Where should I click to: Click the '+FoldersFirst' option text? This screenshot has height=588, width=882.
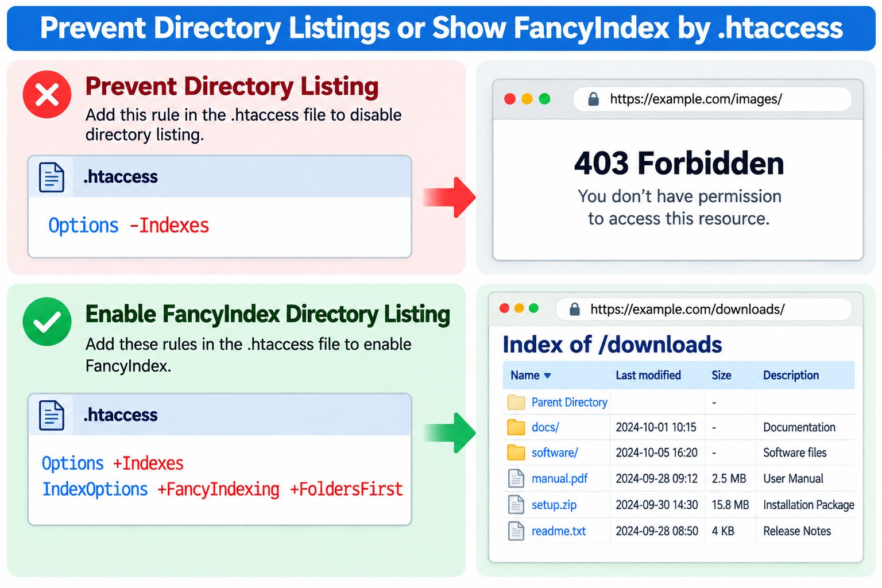pos(346,489)
